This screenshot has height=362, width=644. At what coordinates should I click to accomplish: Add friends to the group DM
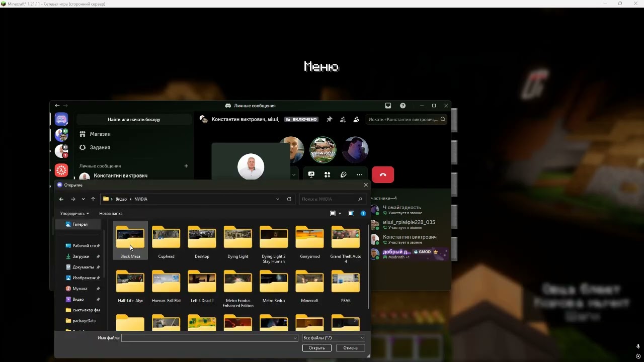coord(343,120)
